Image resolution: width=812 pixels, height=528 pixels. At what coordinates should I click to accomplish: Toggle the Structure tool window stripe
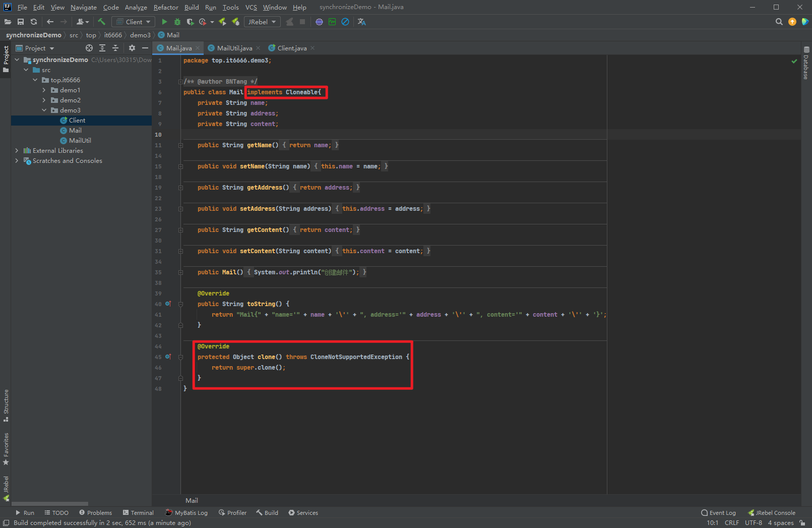(6, 405)
